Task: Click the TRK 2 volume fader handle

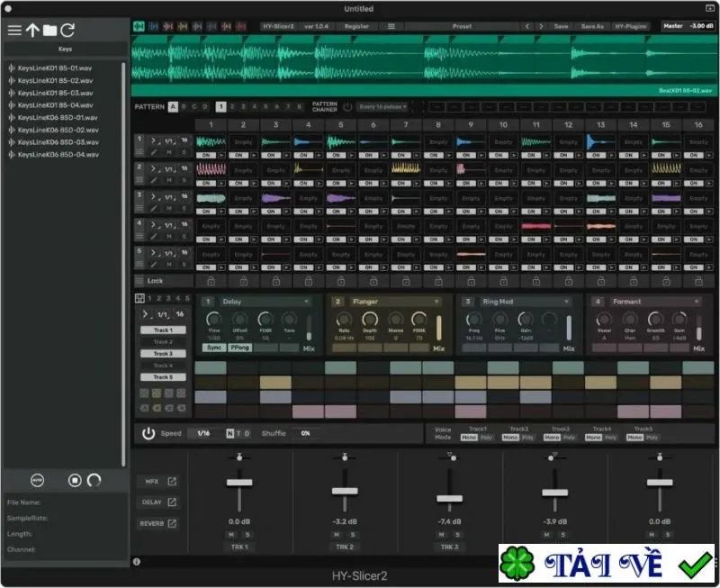Action: tap(345, 491)
